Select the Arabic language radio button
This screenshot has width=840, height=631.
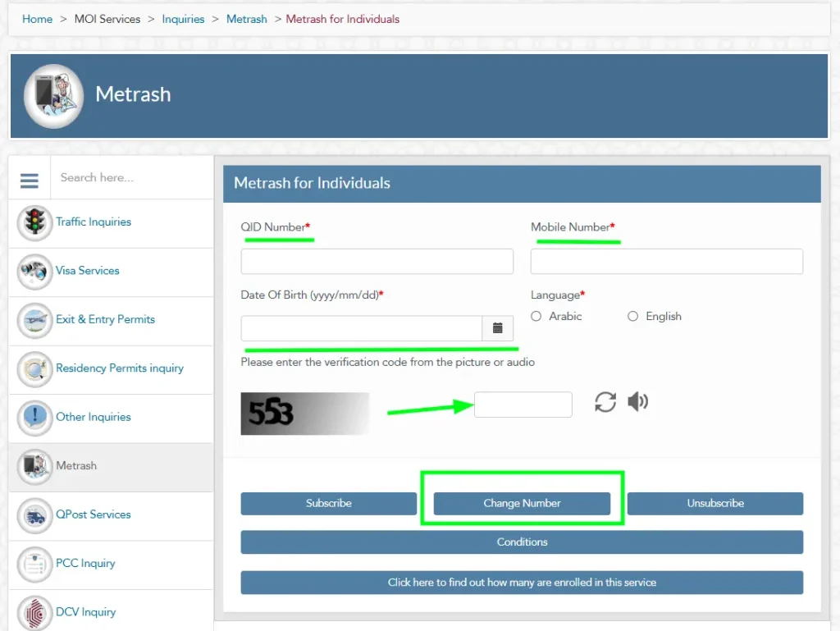536,316
